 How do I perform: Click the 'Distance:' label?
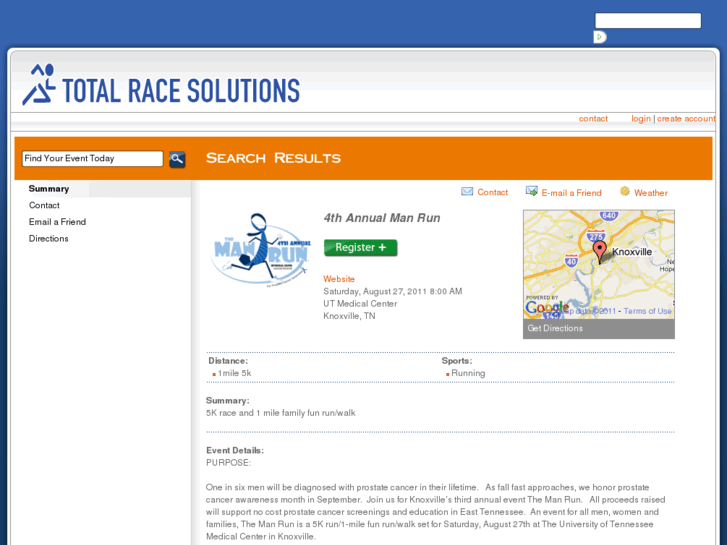(228, 360)
